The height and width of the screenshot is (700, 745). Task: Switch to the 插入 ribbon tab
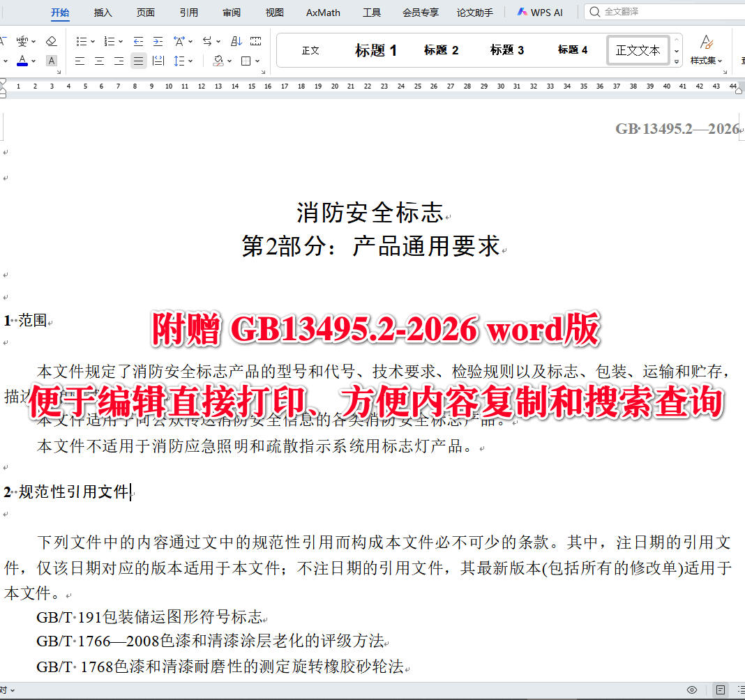click(103, 12)
